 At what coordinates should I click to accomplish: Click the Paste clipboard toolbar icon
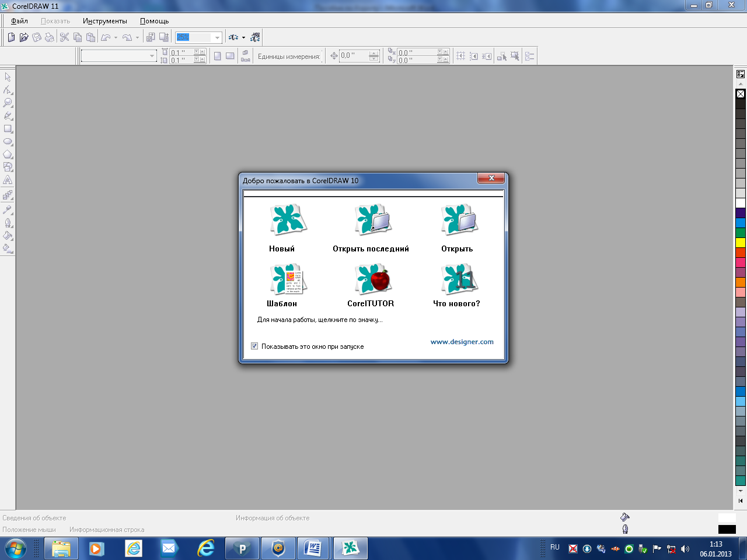click(90, 37)
